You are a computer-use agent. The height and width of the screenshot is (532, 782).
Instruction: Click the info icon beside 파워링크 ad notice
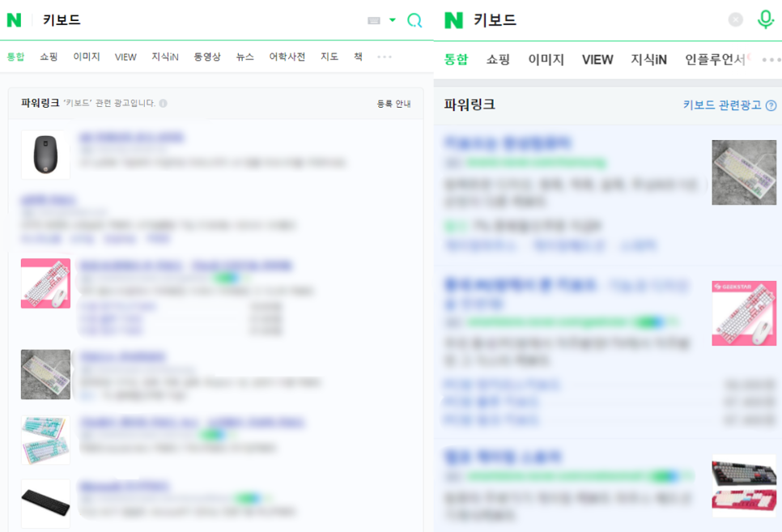(x=163, y=104)
